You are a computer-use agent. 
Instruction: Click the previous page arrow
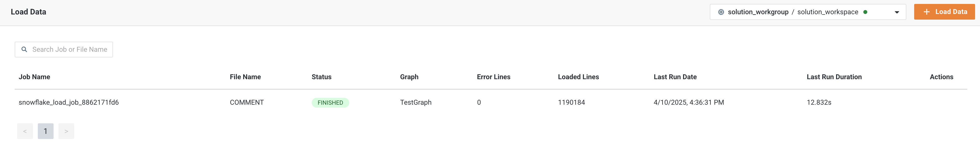[25, 131]
